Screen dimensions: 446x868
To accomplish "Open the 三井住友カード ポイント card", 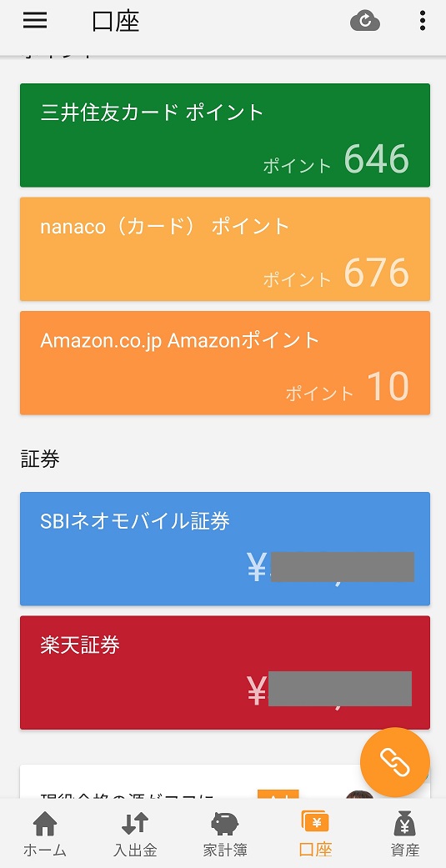I will click(x=224, y=135).
